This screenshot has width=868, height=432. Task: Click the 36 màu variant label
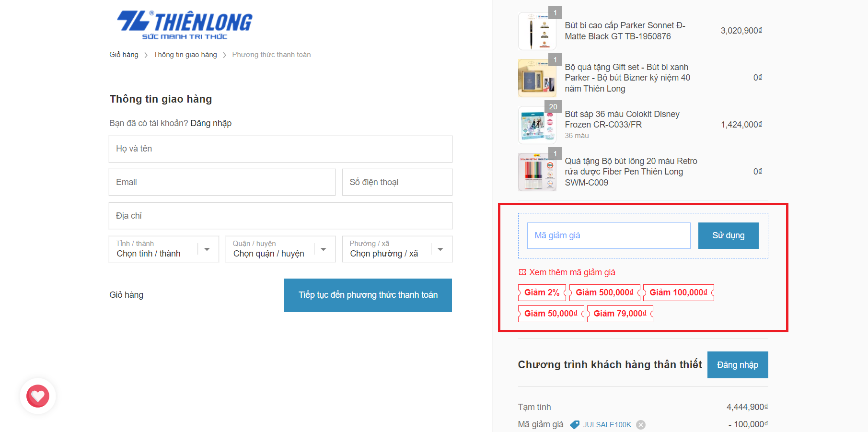tap(577, 136)
